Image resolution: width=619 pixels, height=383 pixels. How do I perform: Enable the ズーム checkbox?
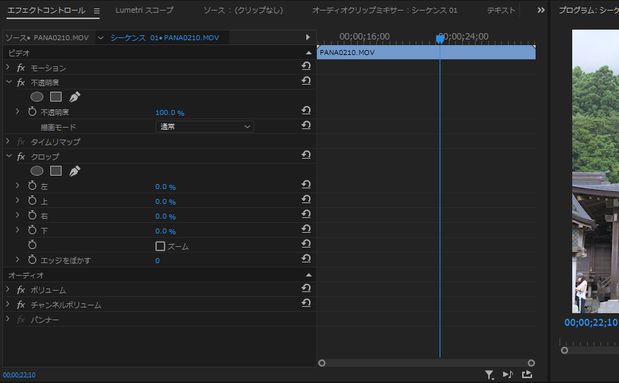160,246
